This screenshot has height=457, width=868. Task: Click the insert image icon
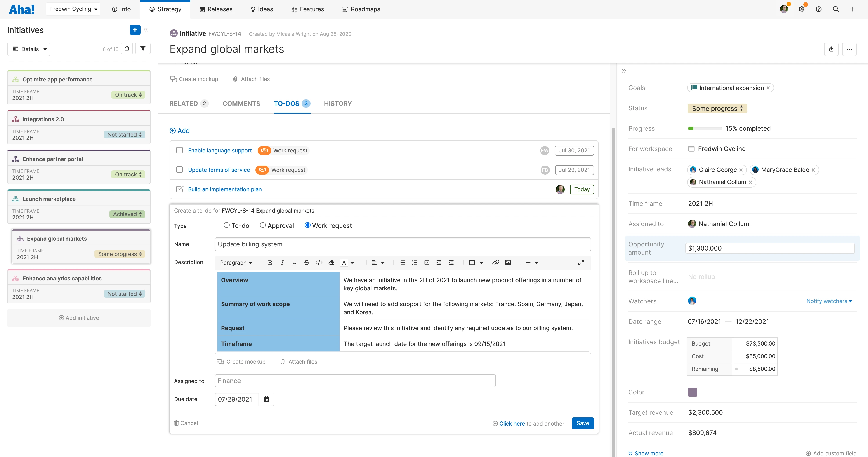coord(508,263)
